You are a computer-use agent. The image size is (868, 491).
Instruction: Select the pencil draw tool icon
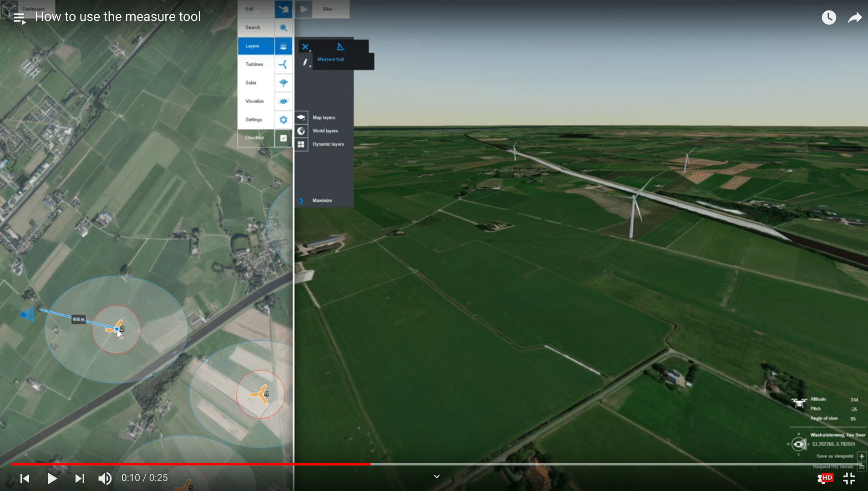click(x=306, y=63)
